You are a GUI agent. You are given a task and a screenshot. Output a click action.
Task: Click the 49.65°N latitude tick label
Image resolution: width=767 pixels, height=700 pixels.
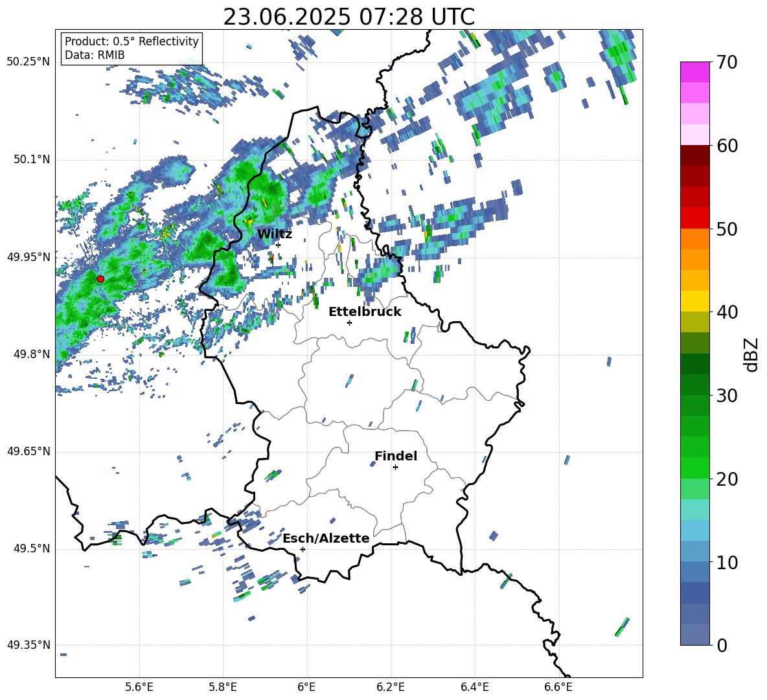(29, 451)
